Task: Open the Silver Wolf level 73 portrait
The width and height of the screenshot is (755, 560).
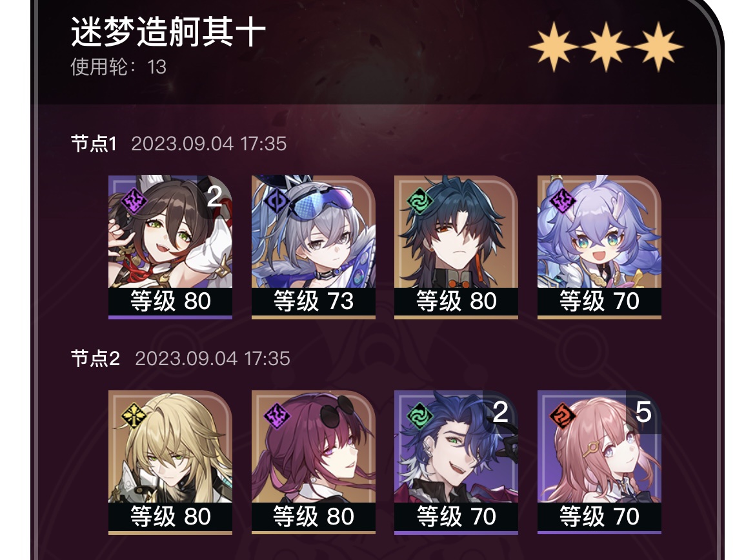Action: (314, 246)
